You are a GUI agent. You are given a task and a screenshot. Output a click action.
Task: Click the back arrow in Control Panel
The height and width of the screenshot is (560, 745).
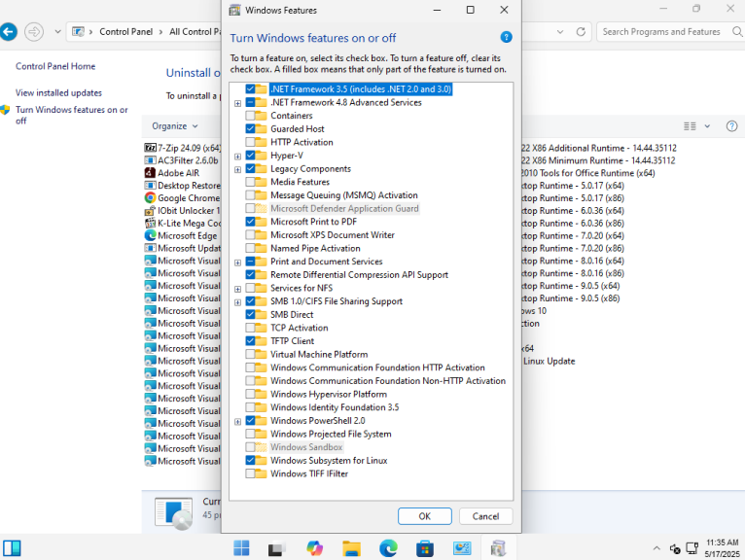8,32
